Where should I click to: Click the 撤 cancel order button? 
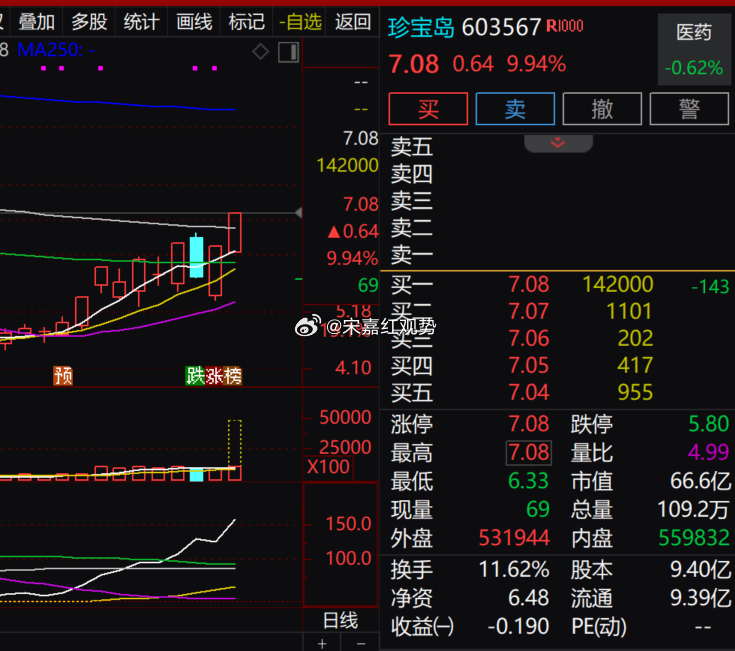pyautogui.click(x=602, y=109)
